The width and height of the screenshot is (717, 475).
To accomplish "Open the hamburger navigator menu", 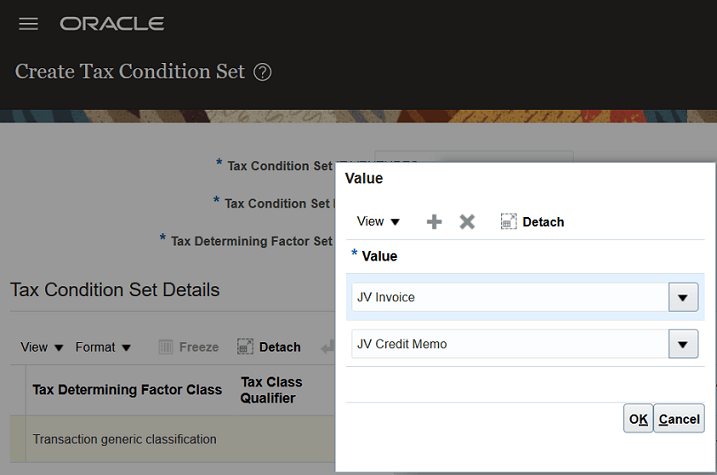I will click(x=28, y=23).
